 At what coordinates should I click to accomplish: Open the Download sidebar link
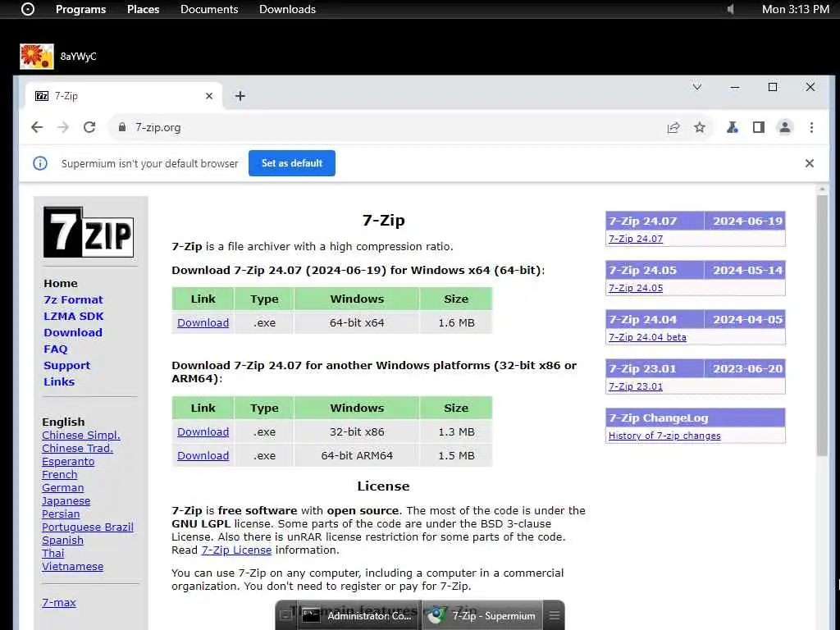point(73,333)
